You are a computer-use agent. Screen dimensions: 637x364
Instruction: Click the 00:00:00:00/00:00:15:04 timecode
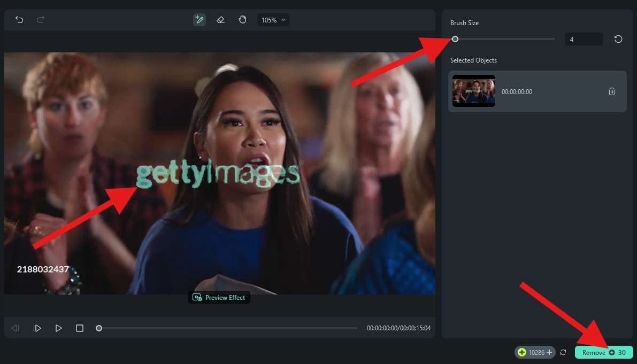[x=398, y=328]
